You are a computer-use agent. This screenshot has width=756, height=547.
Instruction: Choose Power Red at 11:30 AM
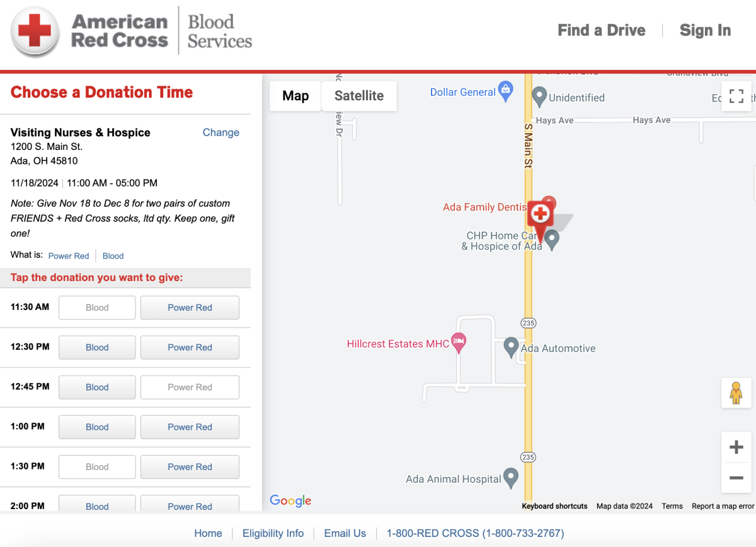point(190,308)
